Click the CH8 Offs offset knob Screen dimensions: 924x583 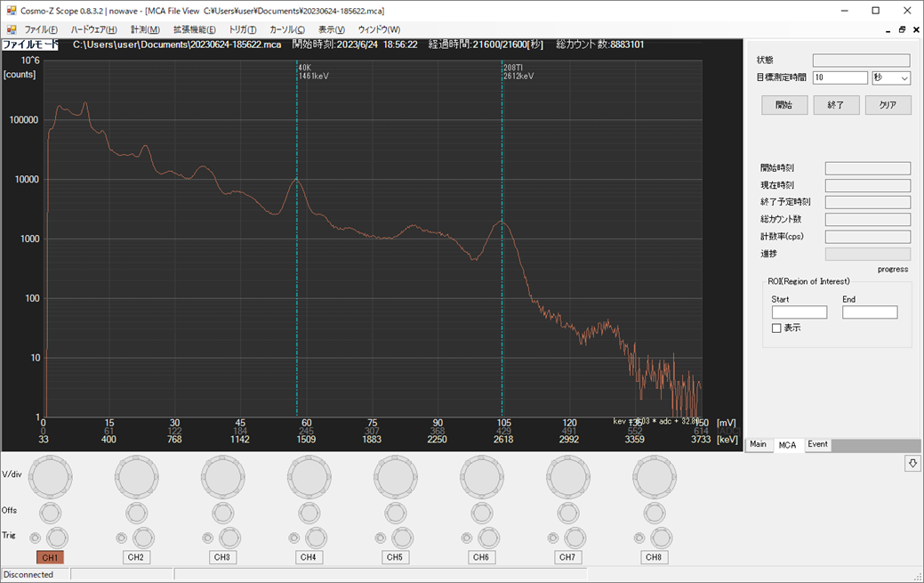tap(654, 513)
